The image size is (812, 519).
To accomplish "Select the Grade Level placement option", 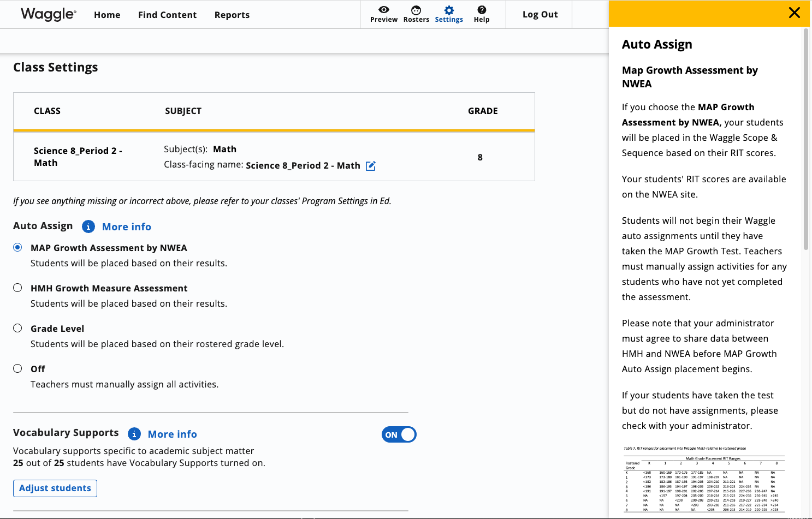I will pos(17,328).
